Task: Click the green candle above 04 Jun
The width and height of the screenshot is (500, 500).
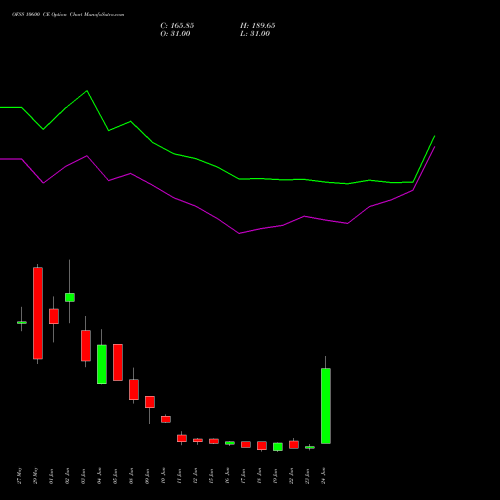Action: (x=102, y=364)
